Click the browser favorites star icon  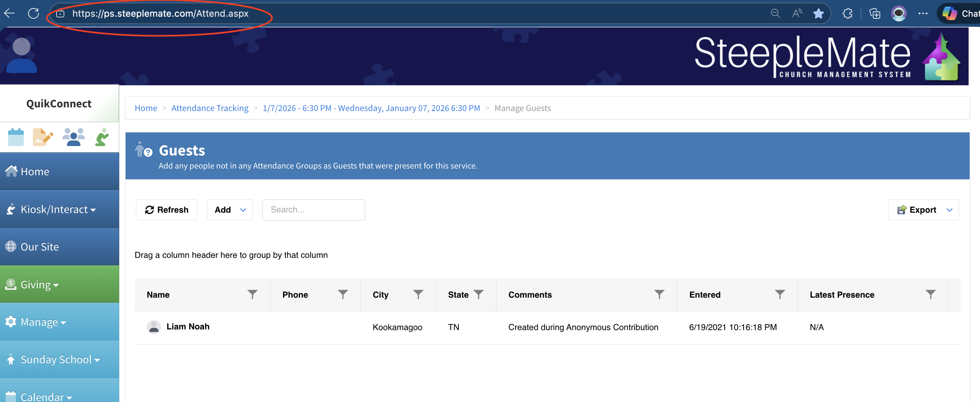coord(818,14)
